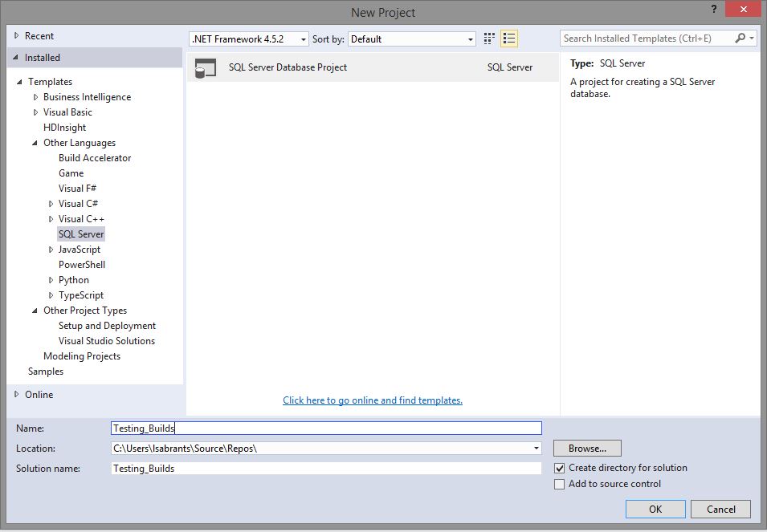The image size is (767, 532).
Task: Click the Python label
Action: [74, 280]
